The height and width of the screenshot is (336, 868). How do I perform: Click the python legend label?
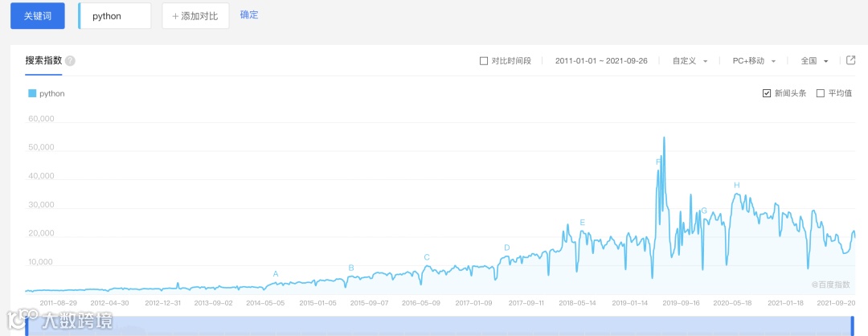52,93
